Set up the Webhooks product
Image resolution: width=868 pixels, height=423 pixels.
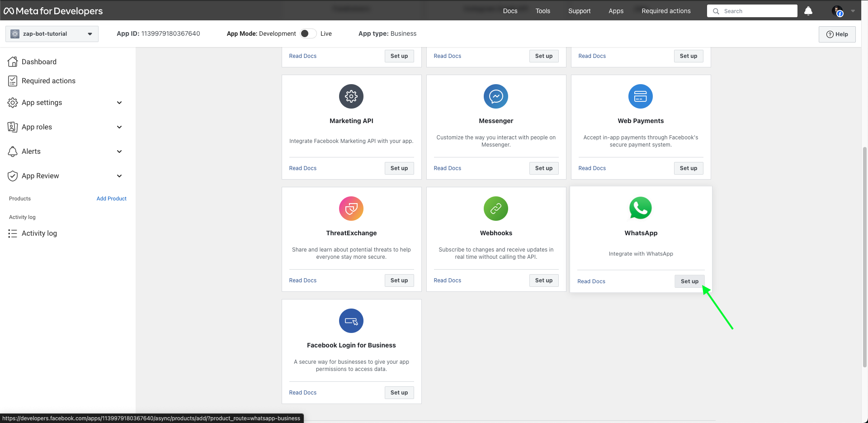[544, 280]
